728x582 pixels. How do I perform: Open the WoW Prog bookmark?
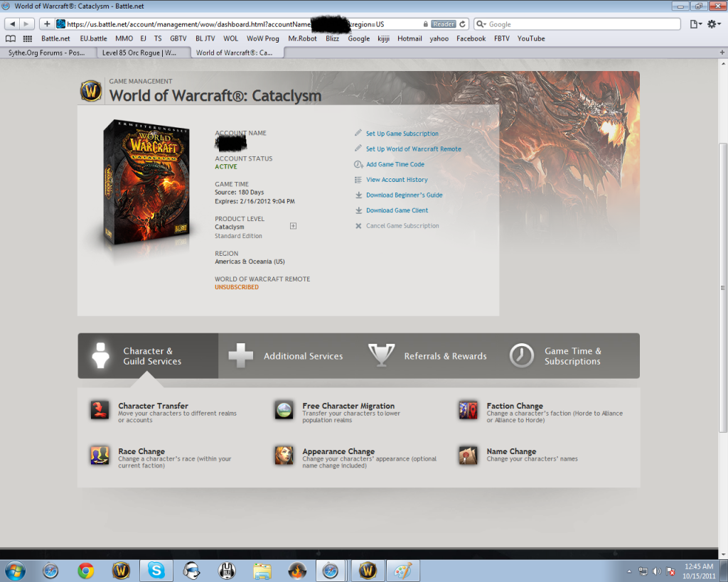(263, 38)
